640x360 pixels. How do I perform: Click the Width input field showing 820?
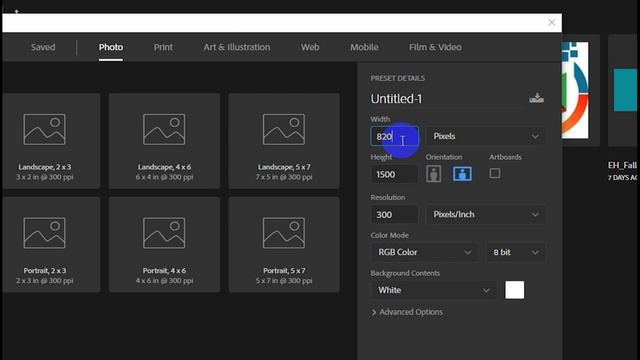[x=394, y=136]
